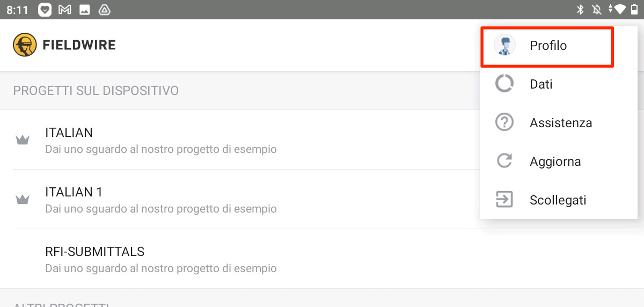This screenshot has width=644, height=307.
Task: Select the Assistenza menu label
Action: (x=561, y=123)
